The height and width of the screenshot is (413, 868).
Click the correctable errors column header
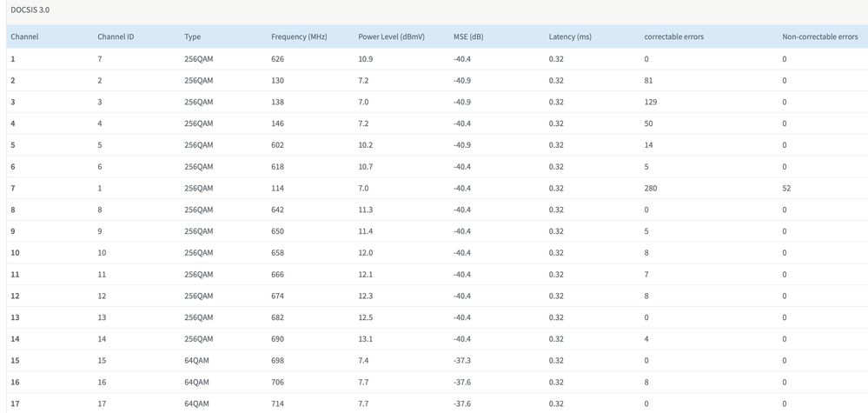click(x=673, y=37)
